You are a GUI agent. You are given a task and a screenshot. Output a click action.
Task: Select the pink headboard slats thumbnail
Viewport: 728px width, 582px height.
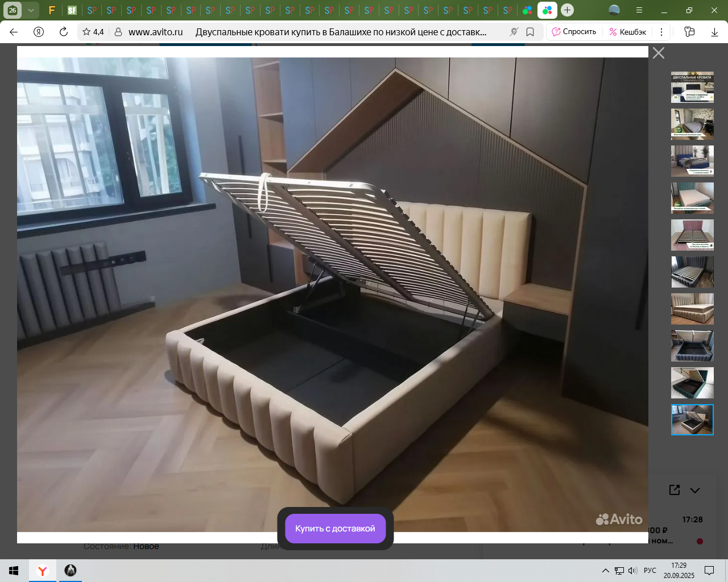[x=692, y=235]
